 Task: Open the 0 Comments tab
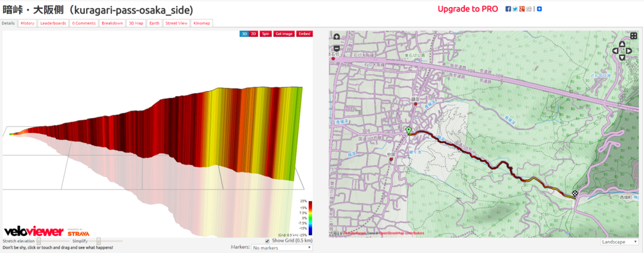coord(84,23)
